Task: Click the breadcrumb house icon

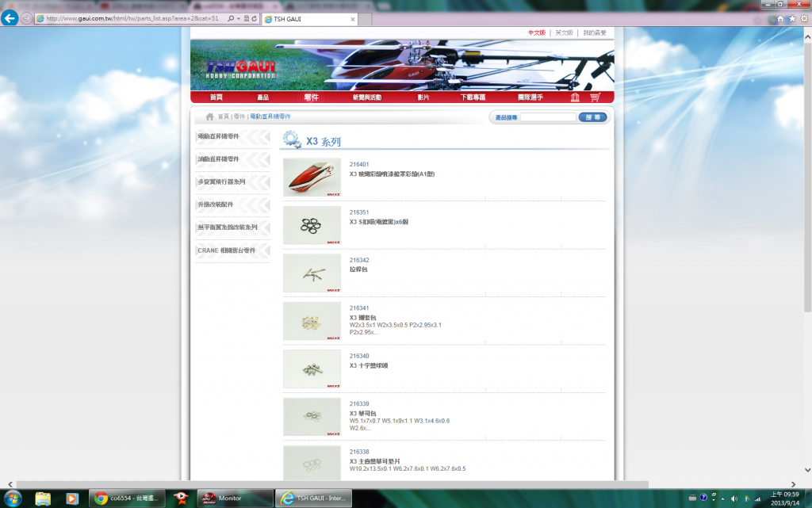Action: pyautogui.click(x=209, y=116)
